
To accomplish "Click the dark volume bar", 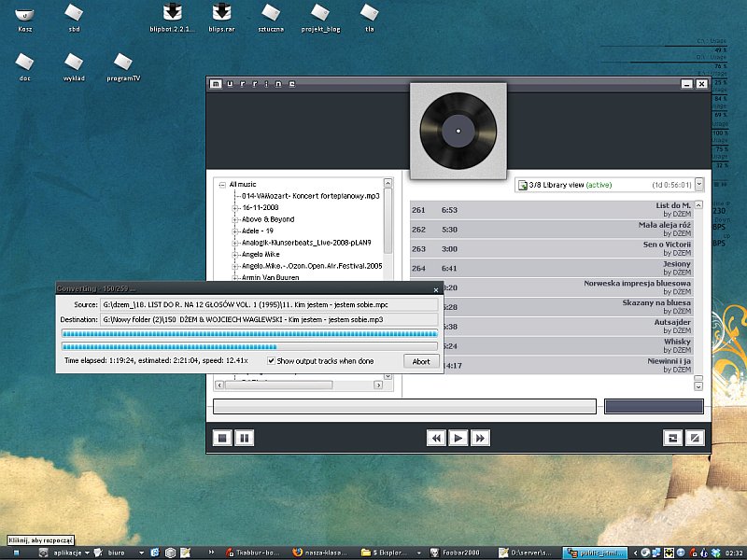I will click(x=653, y=406).
